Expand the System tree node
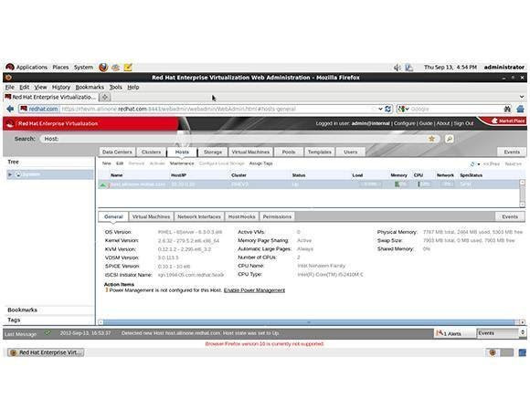Image resolution: width=530 pixels, height=420 pixels. pos(10,174)
